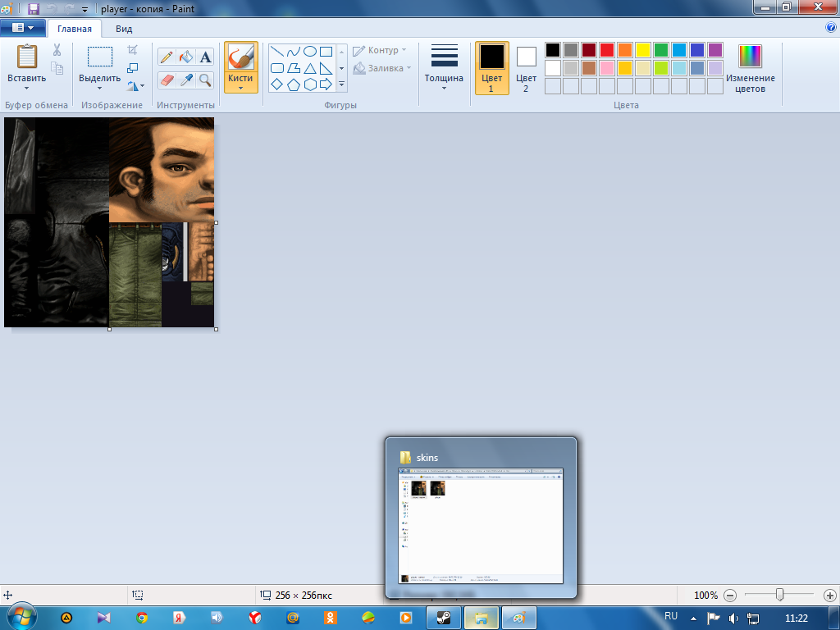Screen dimensions: 840x630
Task: Select the Magnifier tool
Action: pos(205,80)
